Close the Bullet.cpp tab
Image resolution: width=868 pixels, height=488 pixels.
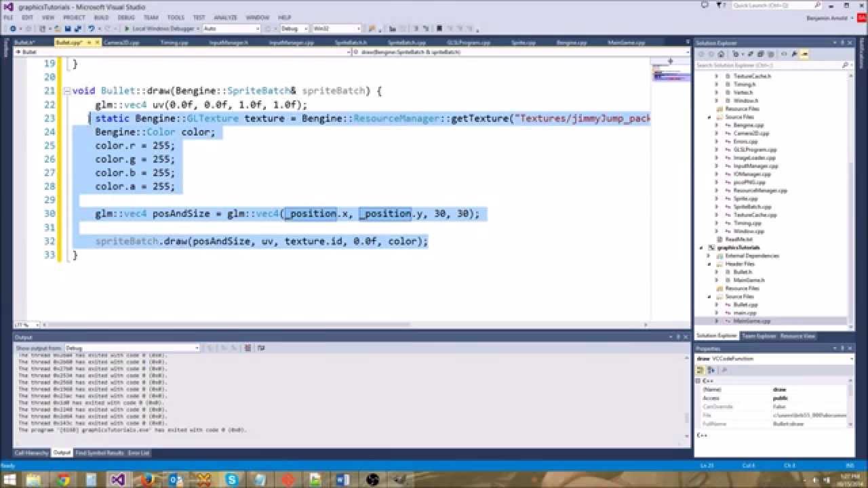(97, 42)
